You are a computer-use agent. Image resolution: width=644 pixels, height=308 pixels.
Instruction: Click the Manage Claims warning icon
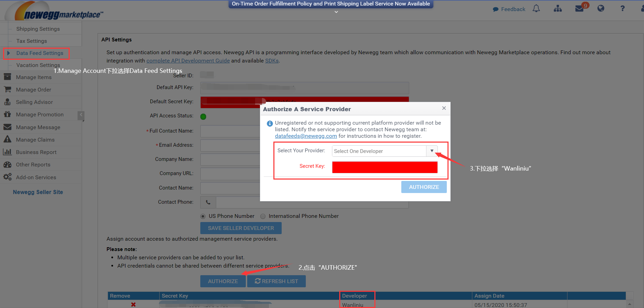(7, 139)
